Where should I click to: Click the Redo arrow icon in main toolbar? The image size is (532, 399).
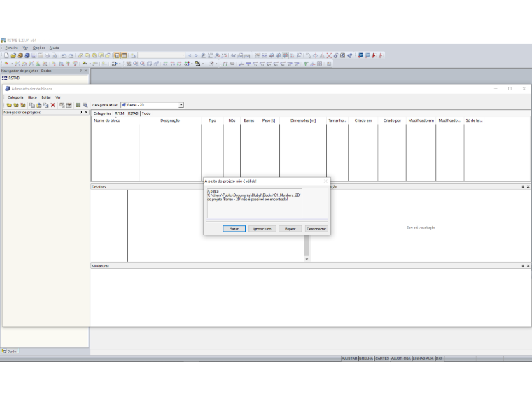[71, 55]
